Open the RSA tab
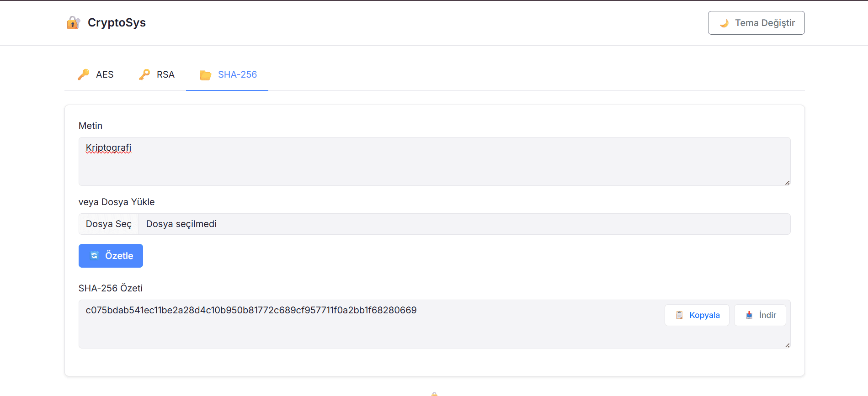 click(x=165, y=74)
